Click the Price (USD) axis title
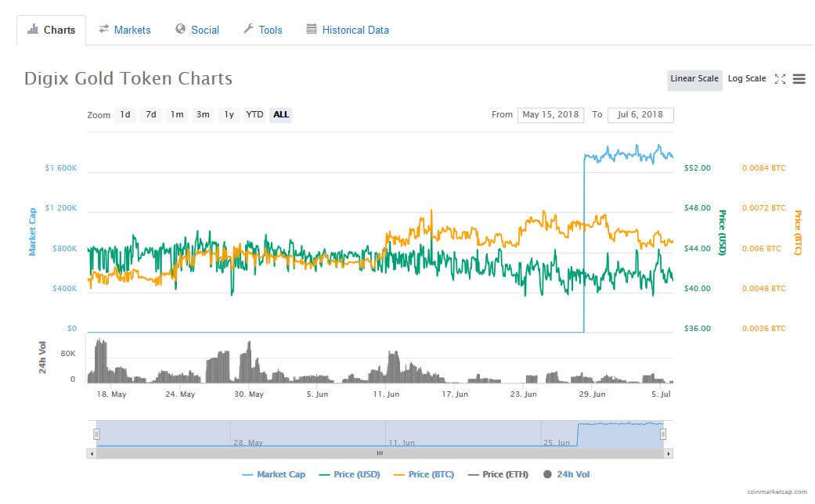Image resolution: width=815 pixels, height=504 pixels. [722, 232]
